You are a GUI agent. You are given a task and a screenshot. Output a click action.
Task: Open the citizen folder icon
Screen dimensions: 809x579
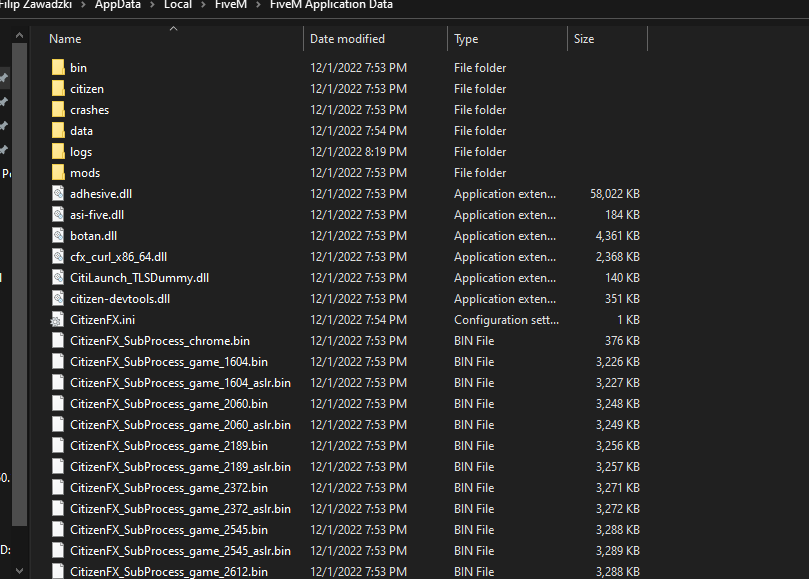(x=58, y=89)
